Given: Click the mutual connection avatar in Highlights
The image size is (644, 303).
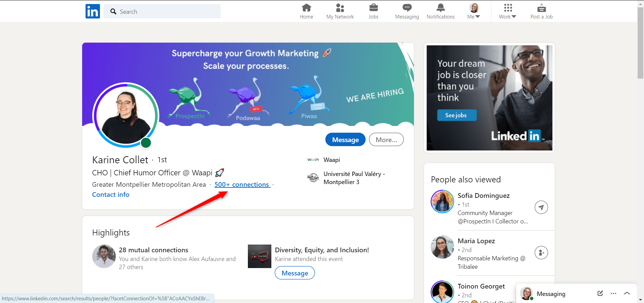Looking at the screenshot, I should (104, 256).
